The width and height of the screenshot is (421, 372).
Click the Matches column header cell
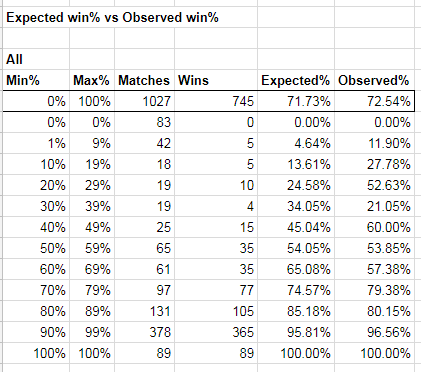point(144,80)
